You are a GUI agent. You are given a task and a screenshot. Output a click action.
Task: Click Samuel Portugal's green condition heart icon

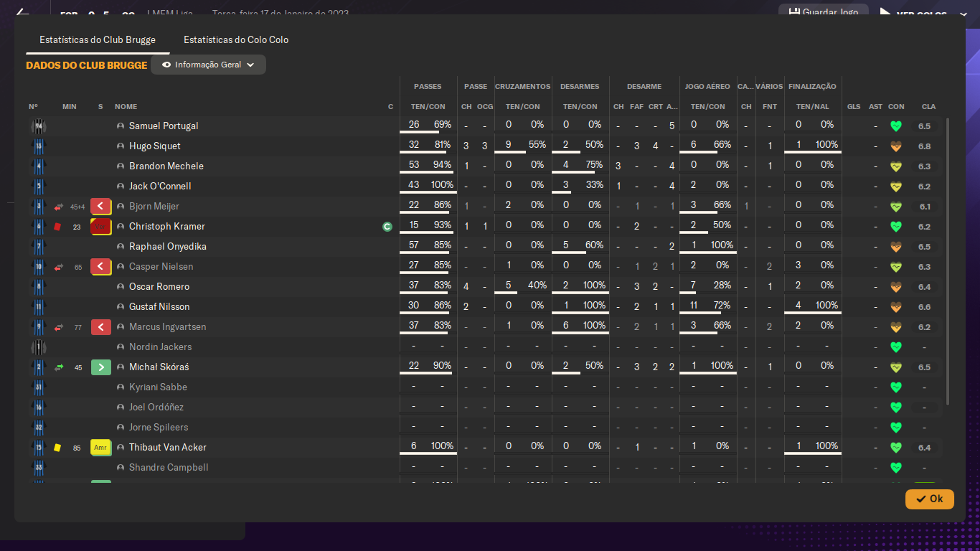(x=895, y=126)
